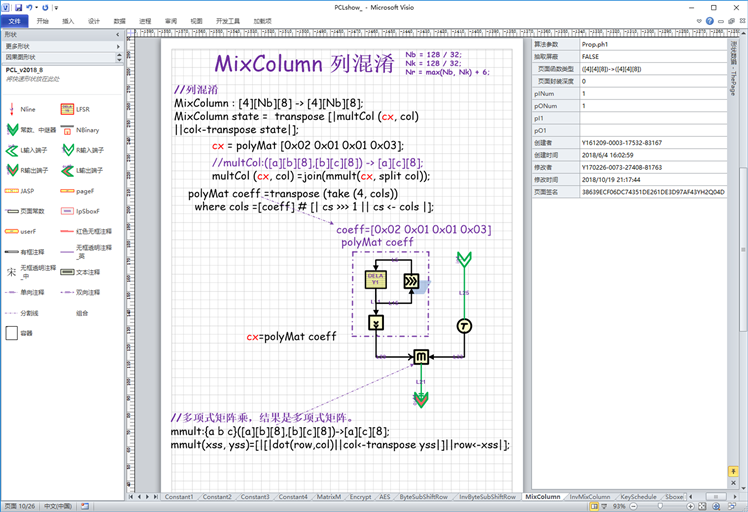
Task: Select the NBinary stencil shape
Action: click(66, 130)
